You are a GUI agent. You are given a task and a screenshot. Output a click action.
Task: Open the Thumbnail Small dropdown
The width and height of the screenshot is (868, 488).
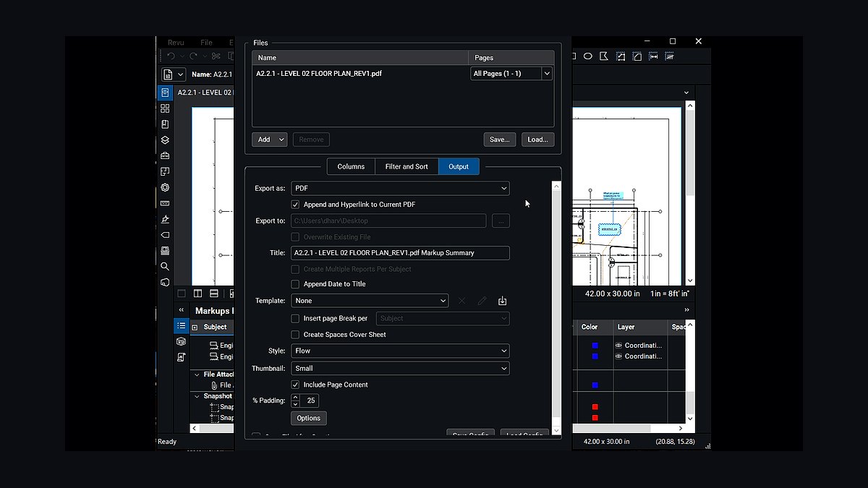pyautogui.click(x=400, y=368)
